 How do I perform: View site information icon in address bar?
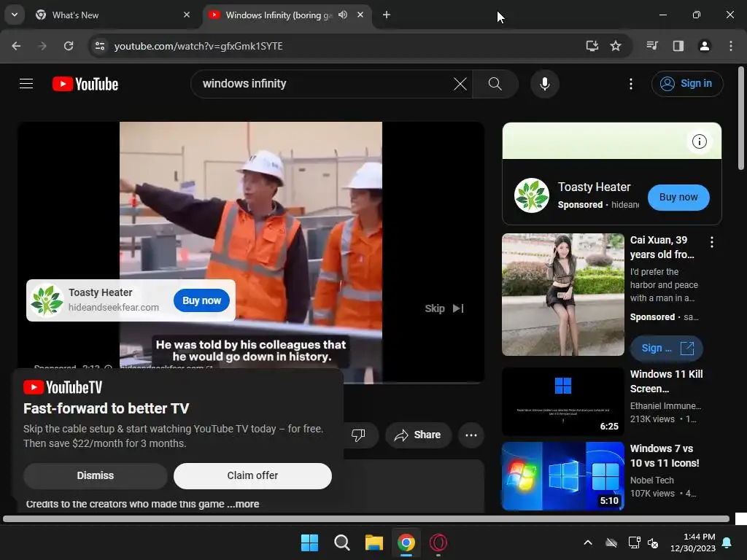tap(100, 46)
